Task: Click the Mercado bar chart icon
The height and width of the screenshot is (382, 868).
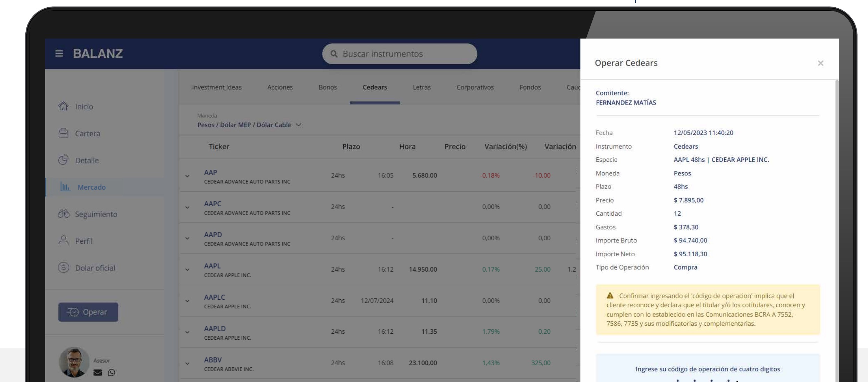Action: click(x=65, y=187)
